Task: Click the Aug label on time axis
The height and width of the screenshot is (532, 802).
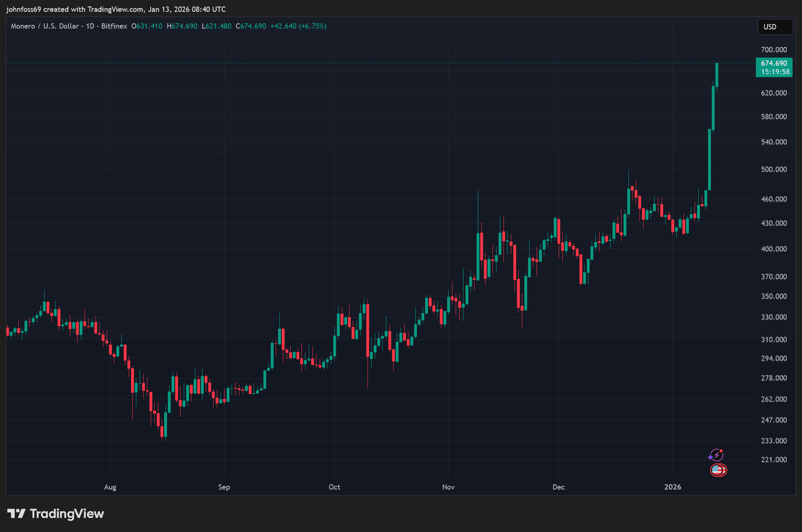Action: [x=110, y=487]
